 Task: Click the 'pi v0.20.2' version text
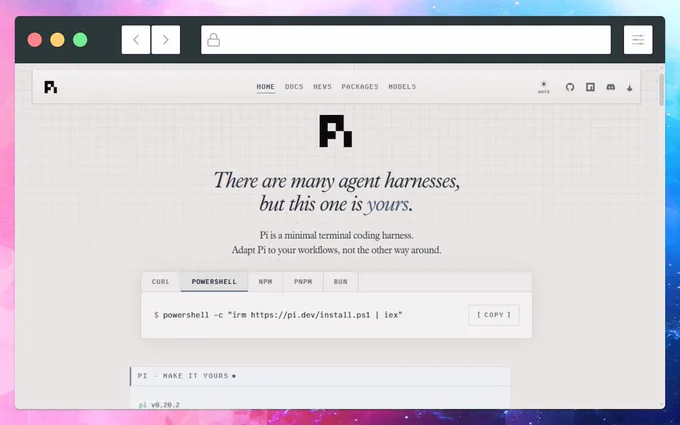[159, 405]
